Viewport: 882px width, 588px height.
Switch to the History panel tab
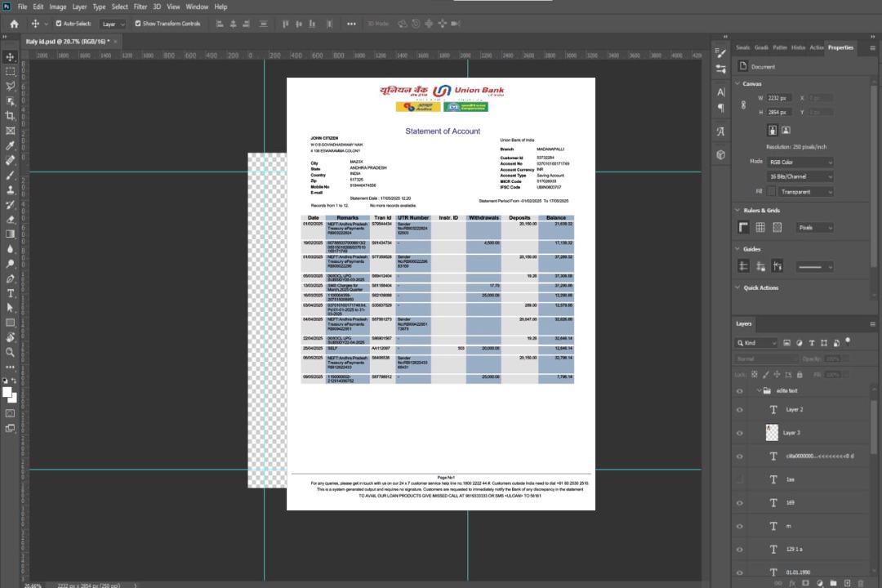point(798,48)
